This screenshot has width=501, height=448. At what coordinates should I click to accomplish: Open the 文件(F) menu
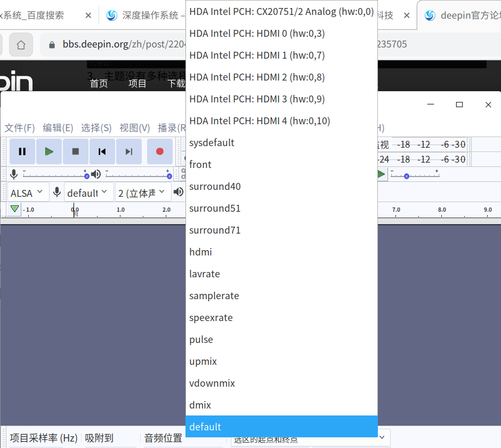[20, 128]
